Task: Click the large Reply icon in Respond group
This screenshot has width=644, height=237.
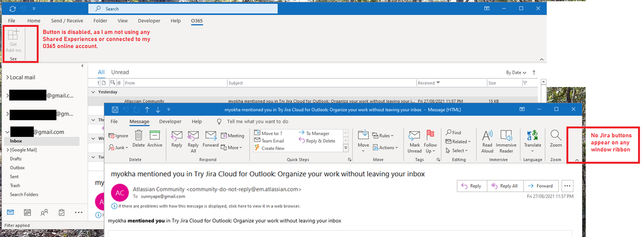Action: coord(177,139)
